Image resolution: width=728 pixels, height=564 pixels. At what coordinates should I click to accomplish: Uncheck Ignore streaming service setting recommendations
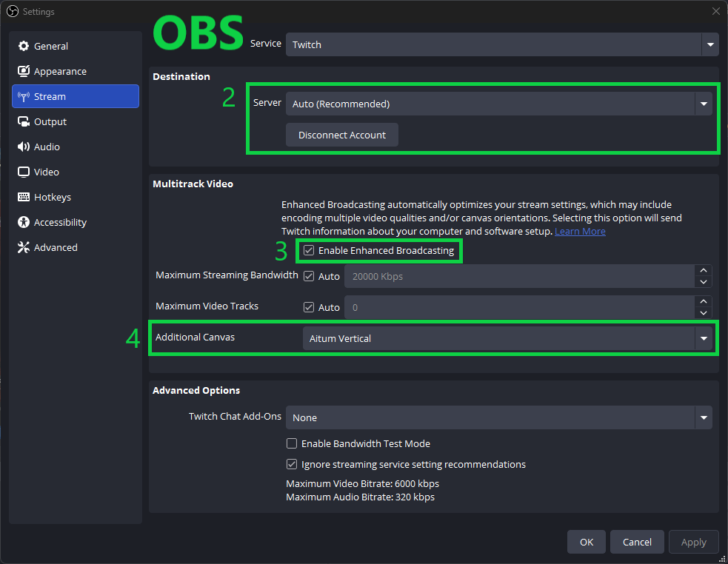[292, 464]
